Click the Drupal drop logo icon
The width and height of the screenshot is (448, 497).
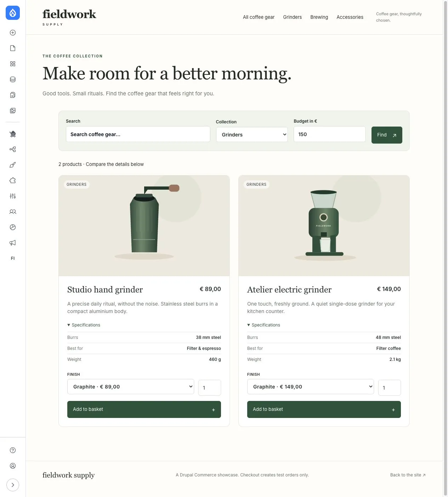pos(13,13)
